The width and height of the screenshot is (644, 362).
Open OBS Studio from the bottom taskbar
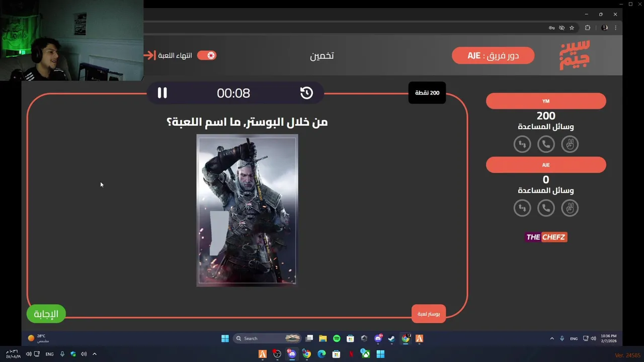click(277, 354)
